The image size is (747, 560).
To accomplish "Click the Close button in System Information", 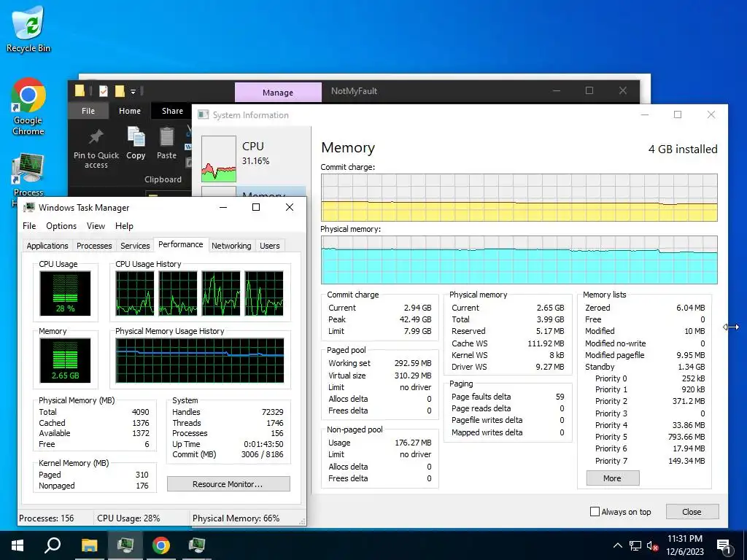I will pos(692,511).
